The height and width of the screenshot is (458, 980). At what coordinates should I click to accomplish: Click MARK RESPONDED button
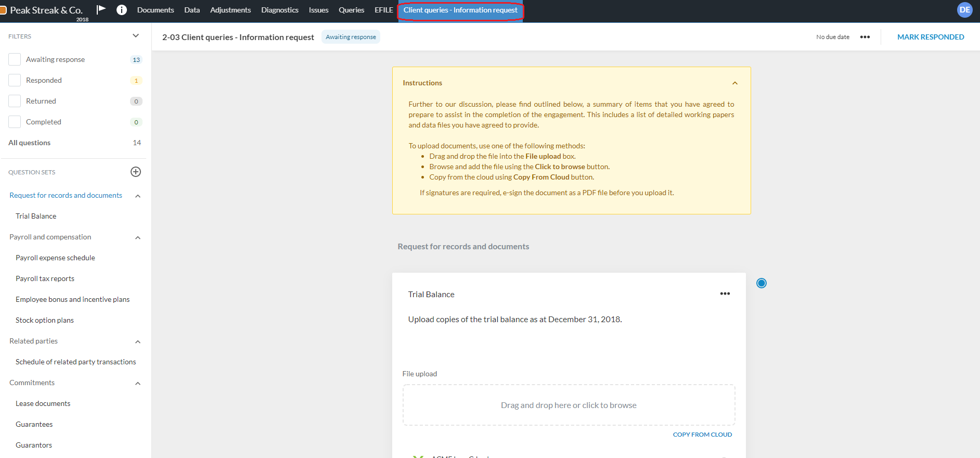[930, 37]
